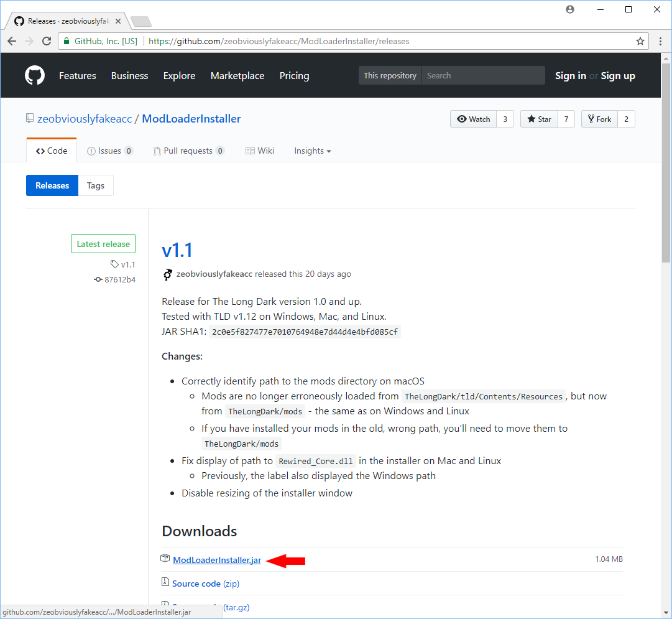Click the 'TheLongDark/tld/Contents/Resources' code text

point(484,396)
